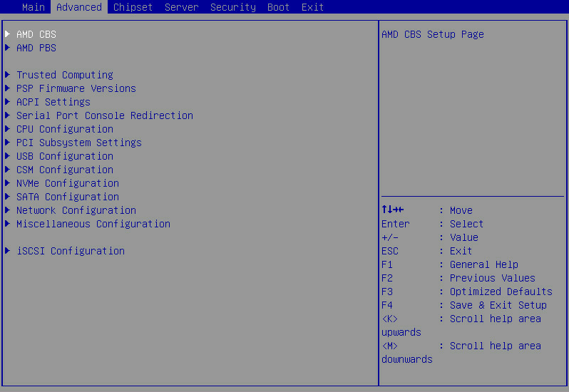Screen dimensions: 569x392
Task: Click the 'Save & Exit Setup' legend text
Action: click(x=498, y=305)
